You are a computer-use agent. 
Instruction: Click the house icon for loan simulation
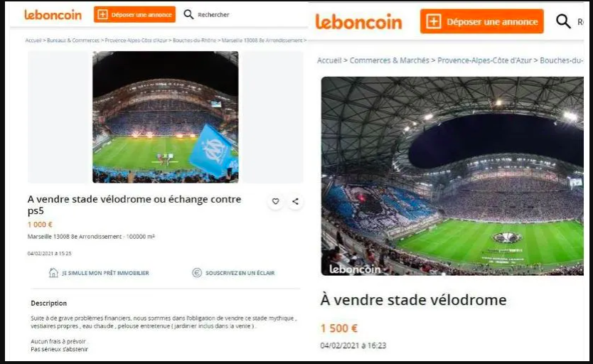[53, 272]
